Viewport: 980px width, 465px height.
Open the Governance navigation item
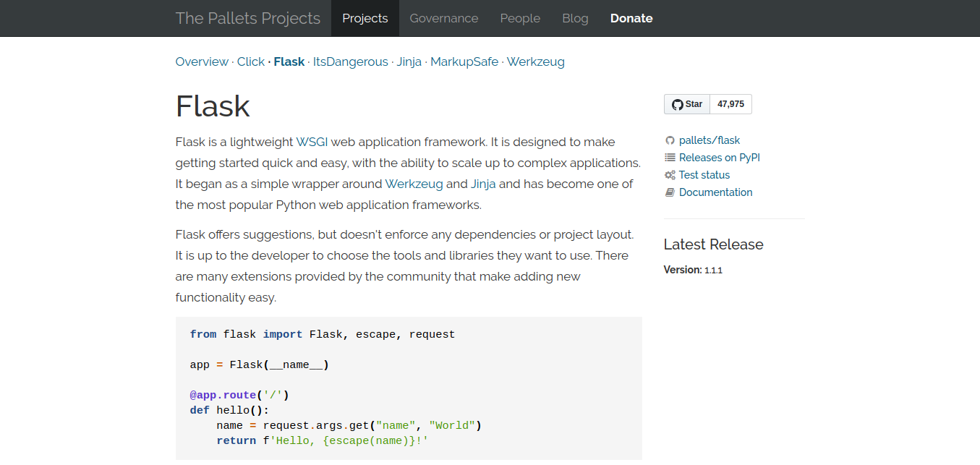coord(444,18)
